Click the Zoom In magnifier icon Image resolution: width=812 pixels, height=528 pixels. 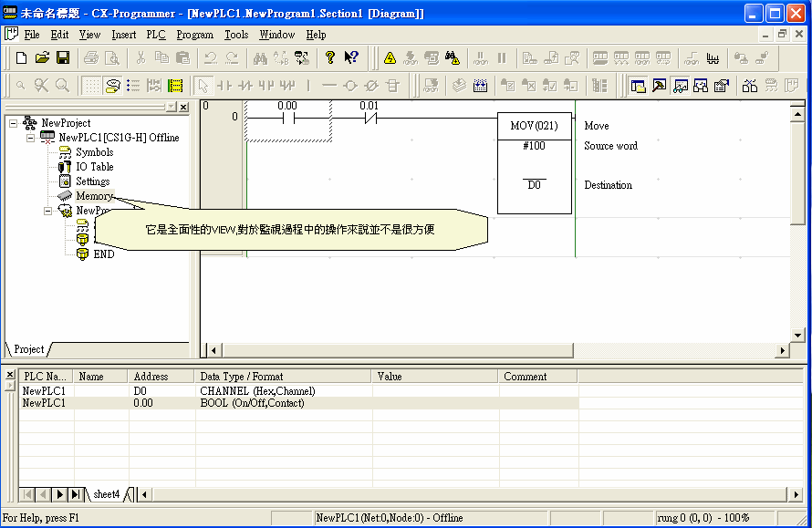(62, 86)
